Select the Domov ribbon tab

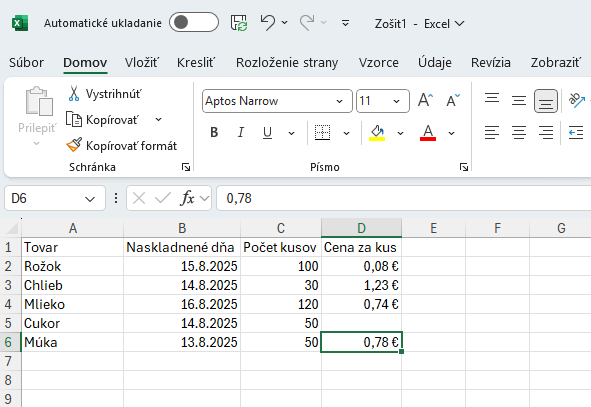[85, 62]
